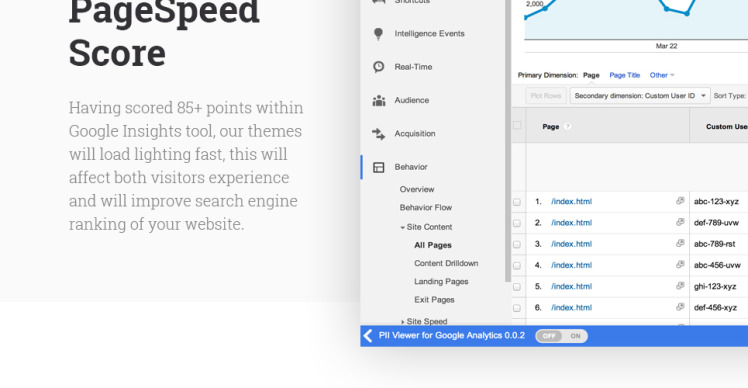Open row 4 /index.html in new window icon
This screenshot has width=748, height=388.
pyautogui.click(x=680, y=264)
